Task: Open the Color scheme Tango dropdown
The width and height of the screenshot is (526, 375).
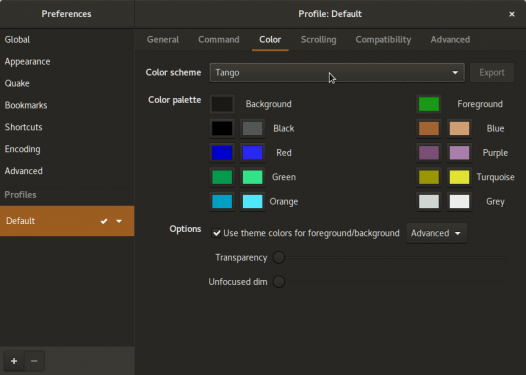Action: point(337,72)
